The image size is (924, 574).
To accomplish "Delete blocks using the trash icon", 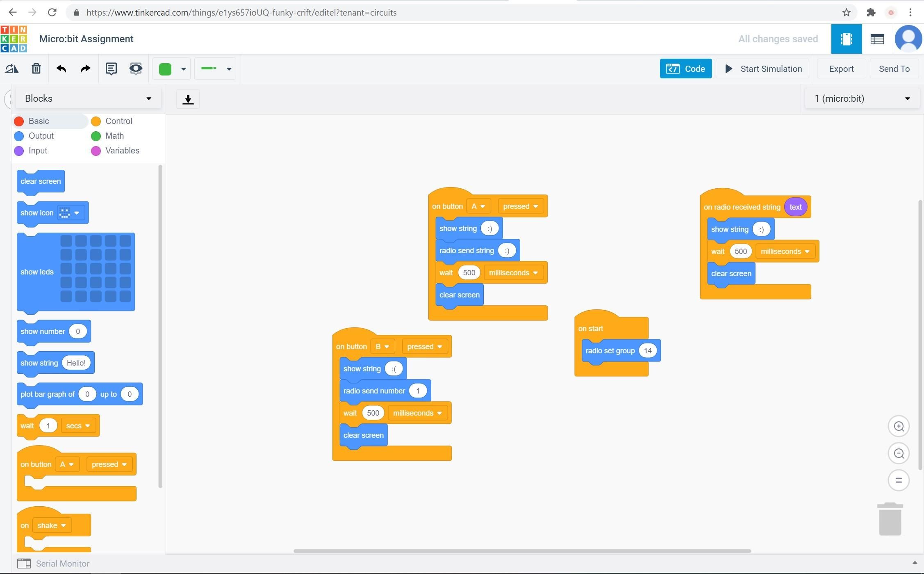I will point(36,69).
